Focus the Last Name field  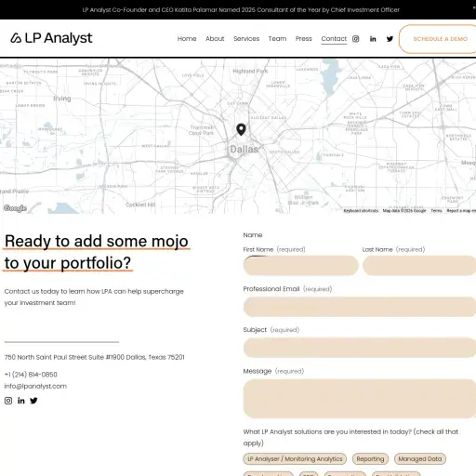[x=419, y=266]
